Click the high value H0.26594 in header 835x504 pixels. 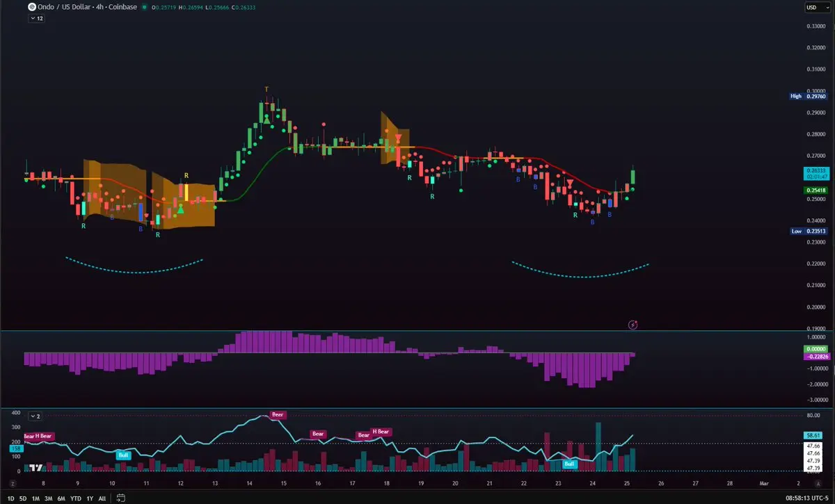point(191,7)
